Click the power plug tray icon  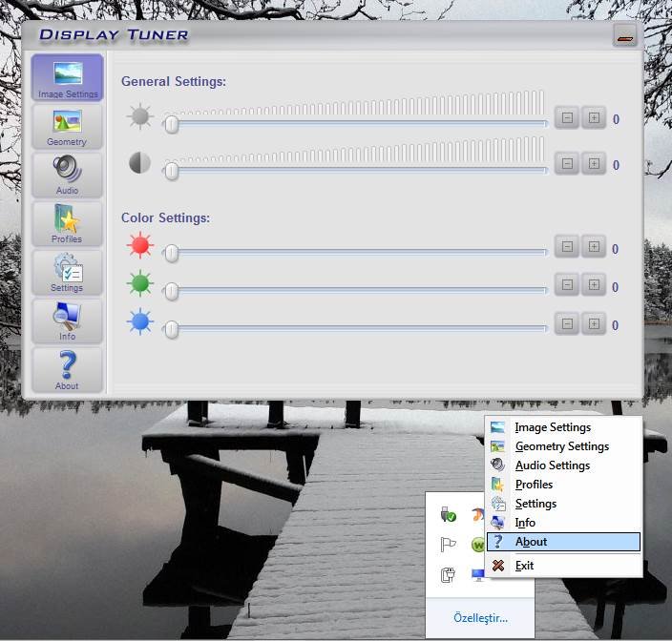tap(448, 574)
